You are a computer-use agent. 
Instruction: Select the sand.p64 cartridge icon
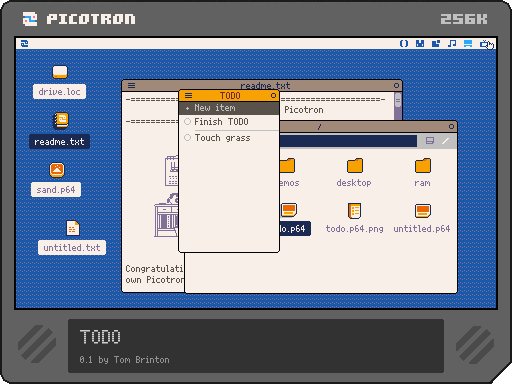pos(57,170)
